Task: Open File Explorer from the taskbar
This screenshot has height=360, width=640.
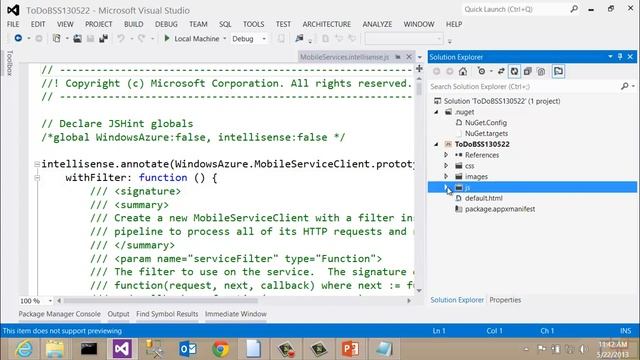Action: click(55, 349)
